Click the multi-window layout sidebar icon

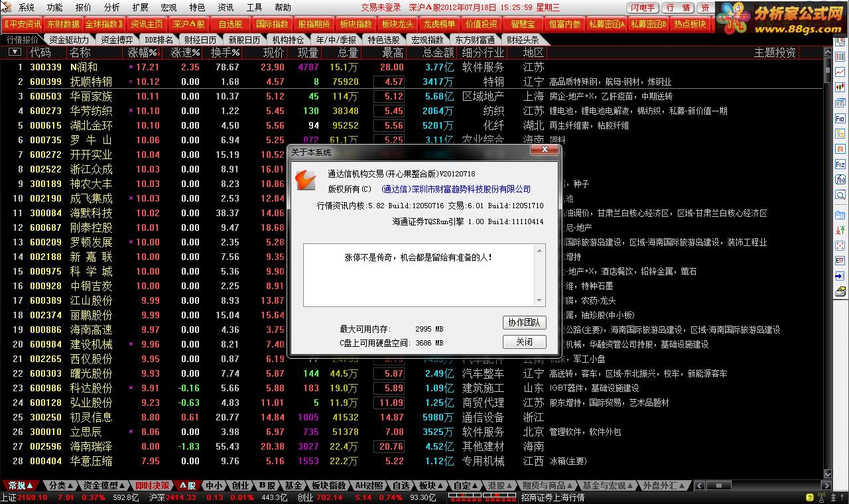pos(840,102)
